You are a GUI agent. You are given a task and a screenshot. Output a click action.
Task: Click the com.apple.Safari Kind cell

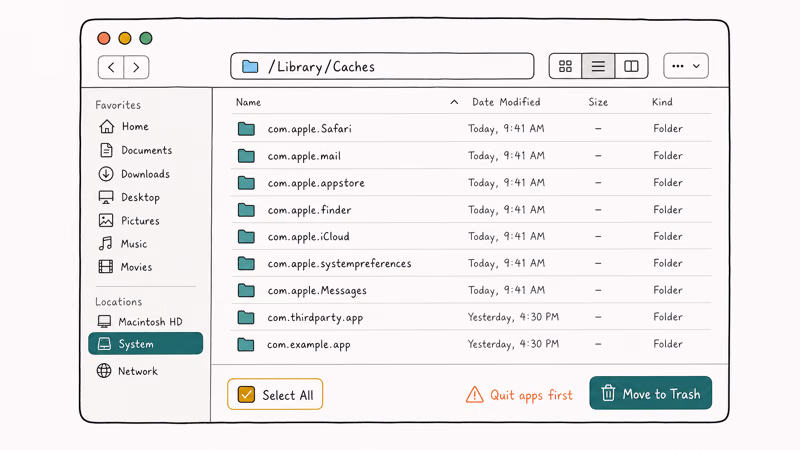(668, 128)
